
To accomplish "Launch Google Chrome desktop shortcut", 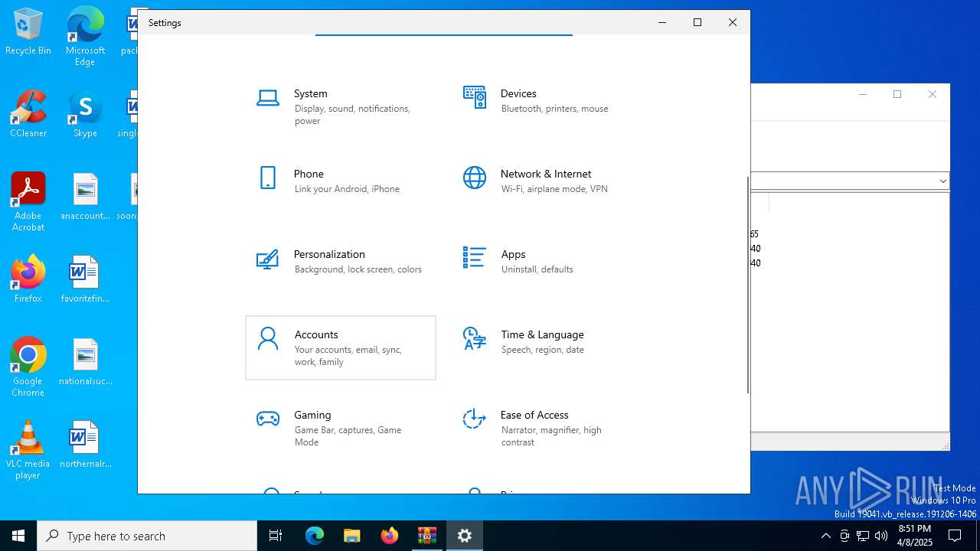I will [28, 367].
